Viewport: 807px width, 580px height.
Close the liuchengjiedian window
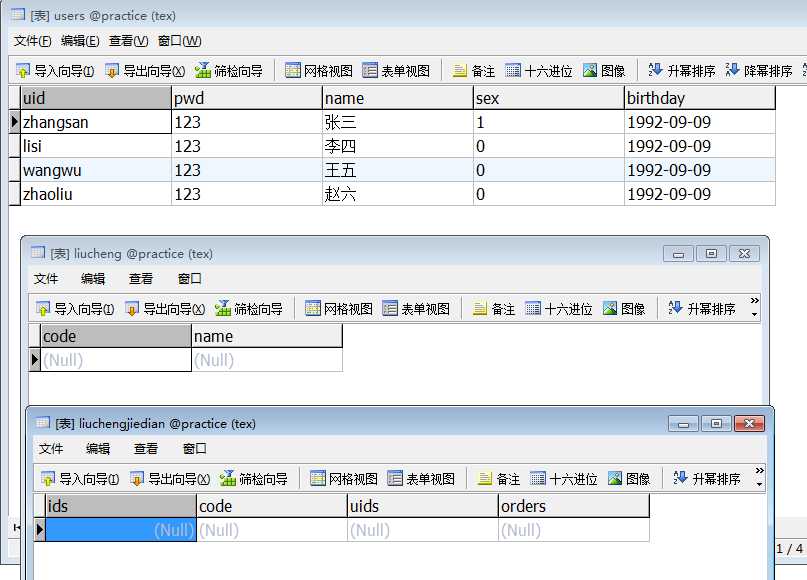(749, 424)
